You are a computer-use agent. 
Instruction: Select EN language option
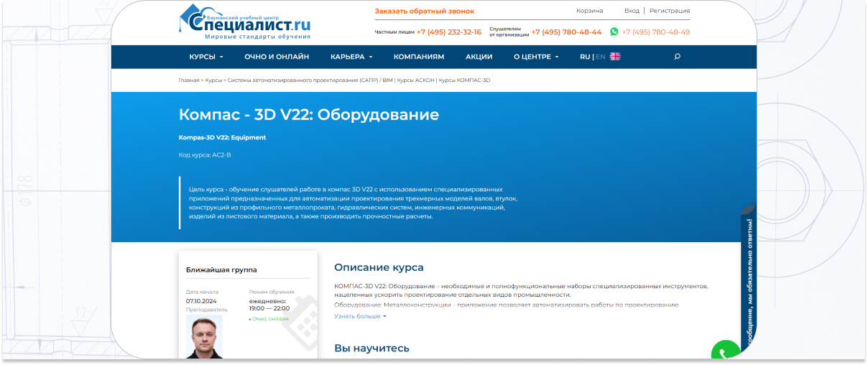601,57
